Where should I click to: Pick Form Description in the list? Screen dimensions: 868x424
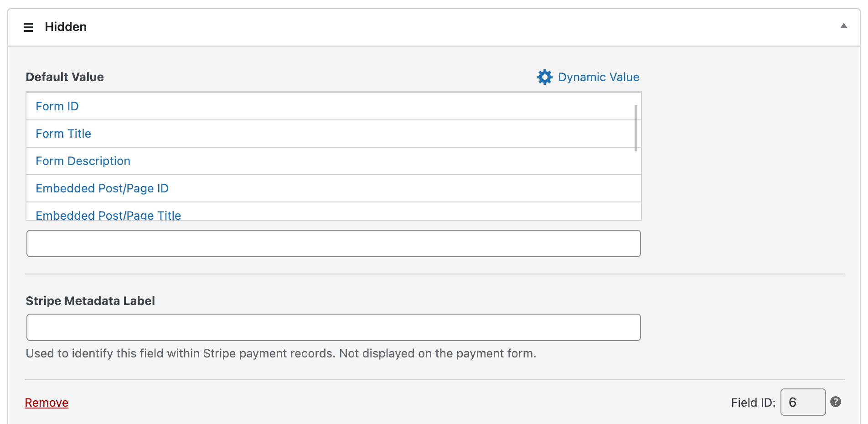tap(83, 161)
